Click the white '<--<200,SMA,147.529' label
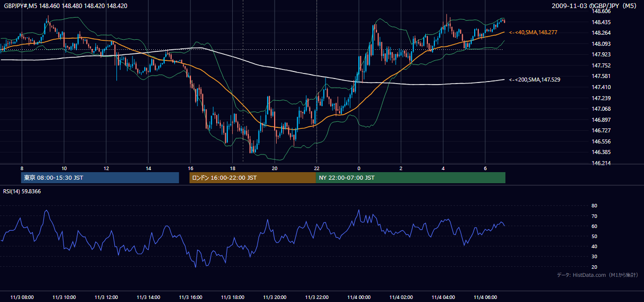Image resolution: width=644 pixels, height=302 pixels. (x=534, y=80)
